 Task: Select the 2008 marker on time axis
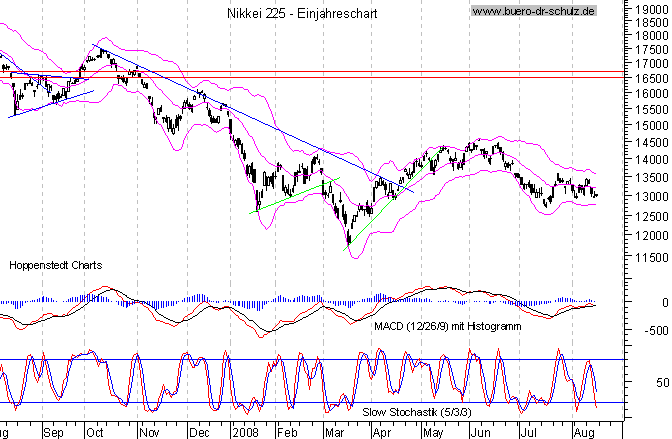point(244,434)
